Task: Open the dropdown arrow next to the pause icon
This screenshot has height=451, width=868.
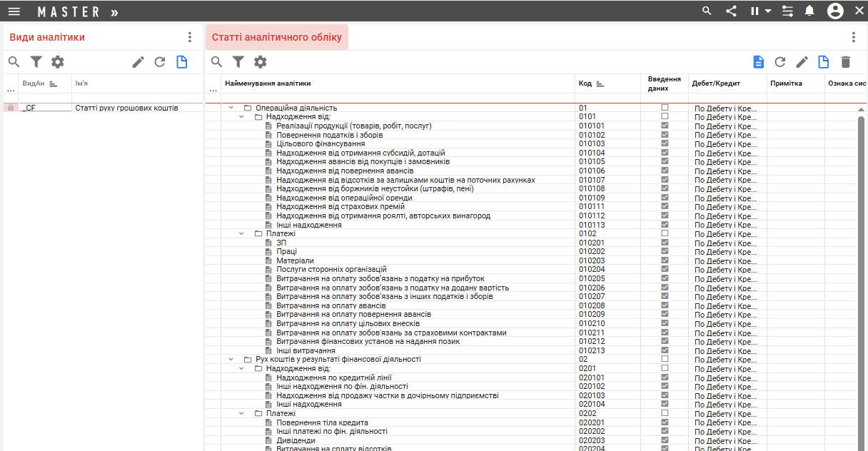Action: click(768, 11)
